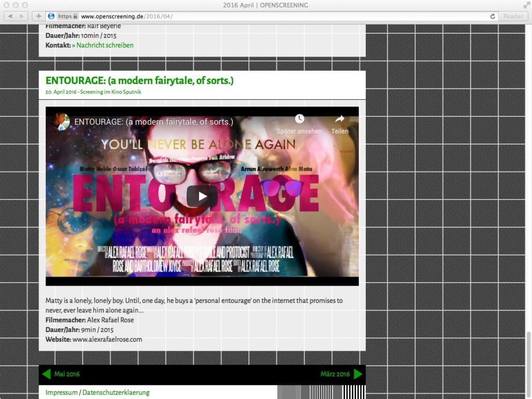
Task: Click the https lock badge
Action: pos(68,16)
